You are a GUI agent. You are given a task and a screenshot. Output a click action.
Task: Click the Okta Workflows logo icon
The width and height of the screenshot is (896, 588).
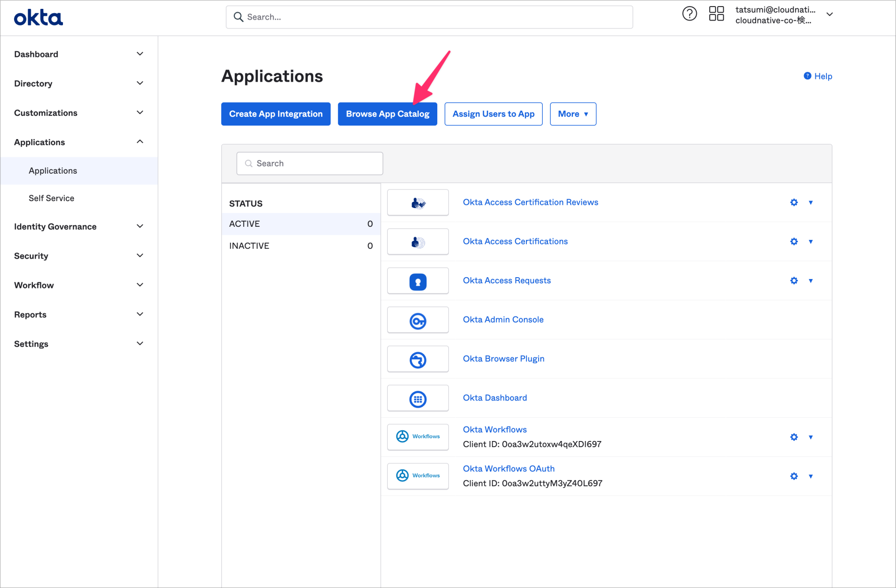pyautogui.click(x=402, y=436)
